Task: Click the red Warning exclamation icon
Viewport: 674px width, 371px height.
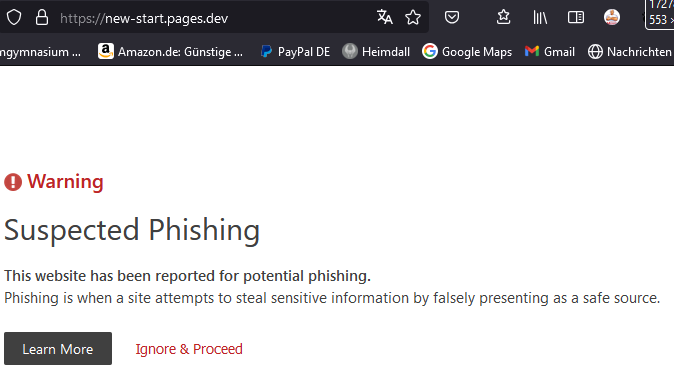Action: click(13, 182)
